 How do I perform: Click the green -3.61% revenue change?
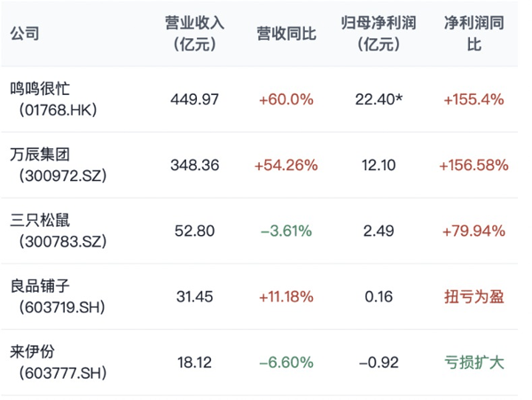(x=286, y=231)
